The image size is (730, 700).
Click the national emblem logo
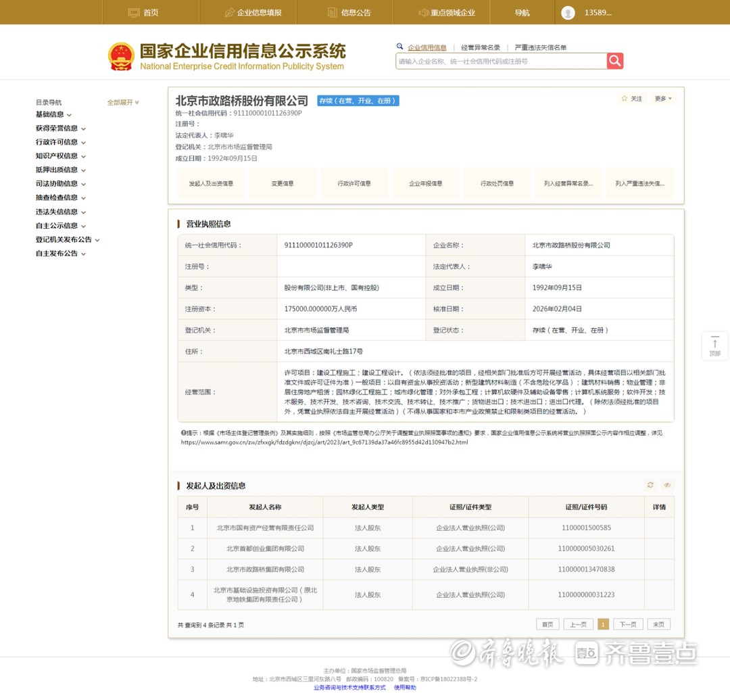pyautogui.click(x=121, y=56)
